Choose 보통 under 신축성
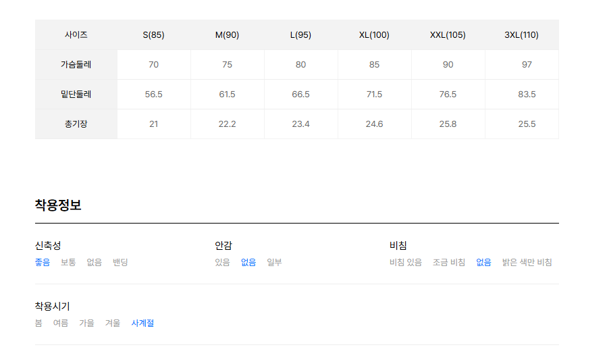This screenshot has width=609, height=364. pyautogui.click(x=68, y=262)
